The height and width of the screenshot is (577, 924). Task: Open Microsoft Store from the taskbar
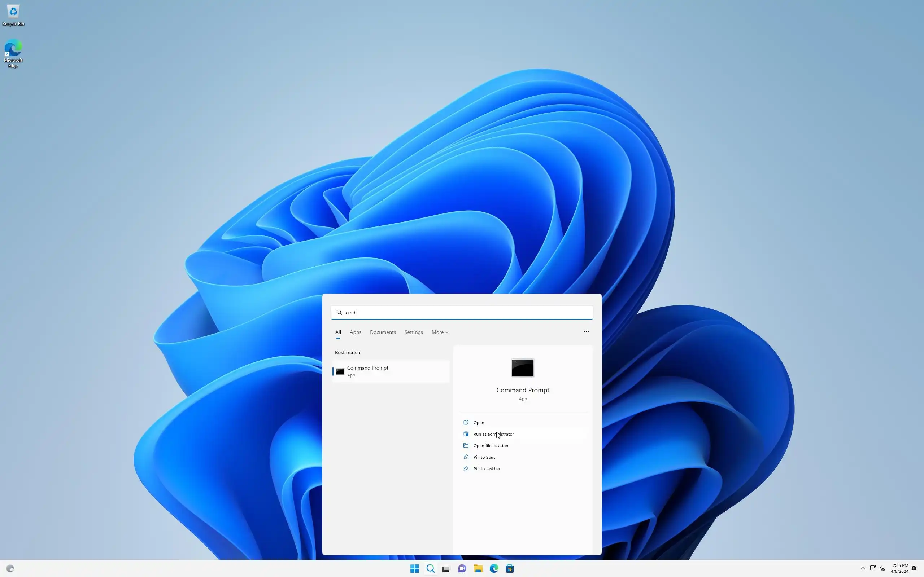pyautogui.click(x=510, y=569)
